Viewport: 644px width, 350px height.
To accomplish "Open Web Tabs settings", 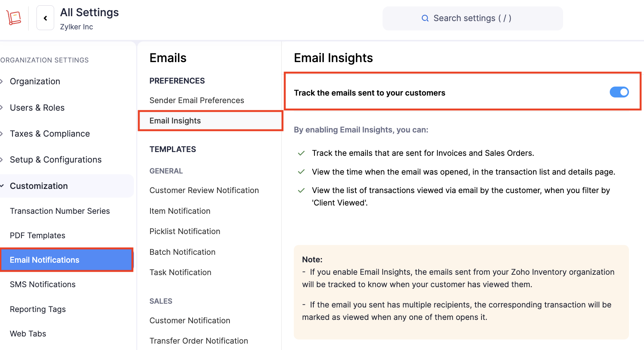I will coord(28,333).
